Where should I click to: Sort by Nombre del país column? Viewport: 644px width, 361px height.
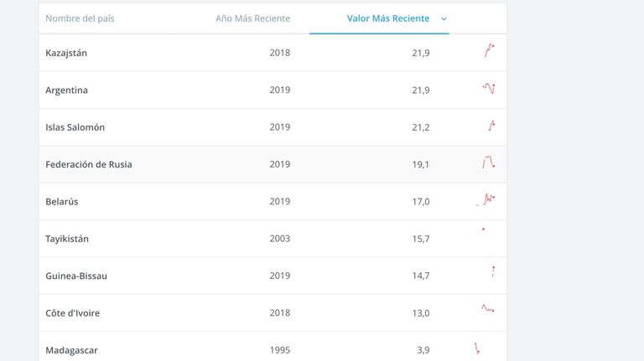point(80,18)
